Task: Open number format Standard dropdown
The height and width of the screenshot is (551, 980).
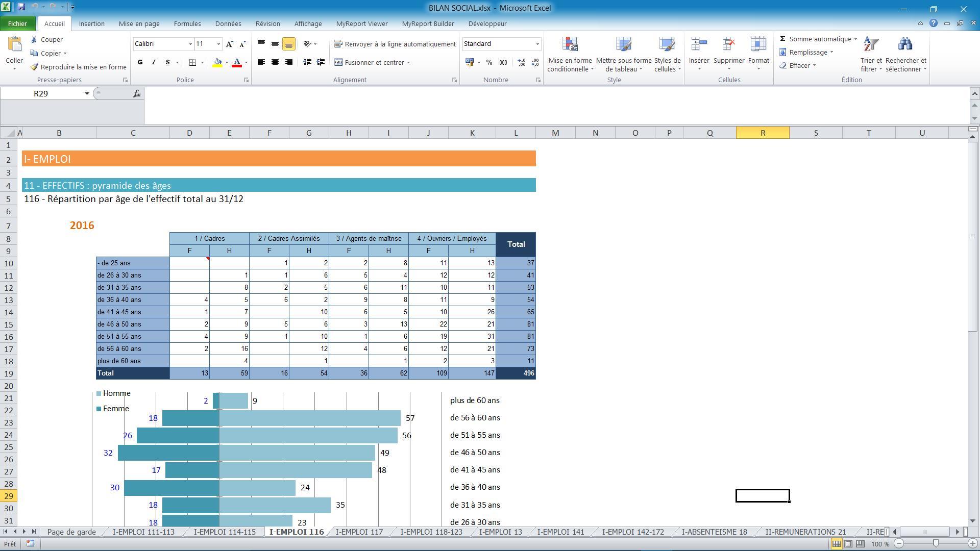Action: tap(537, 44)
